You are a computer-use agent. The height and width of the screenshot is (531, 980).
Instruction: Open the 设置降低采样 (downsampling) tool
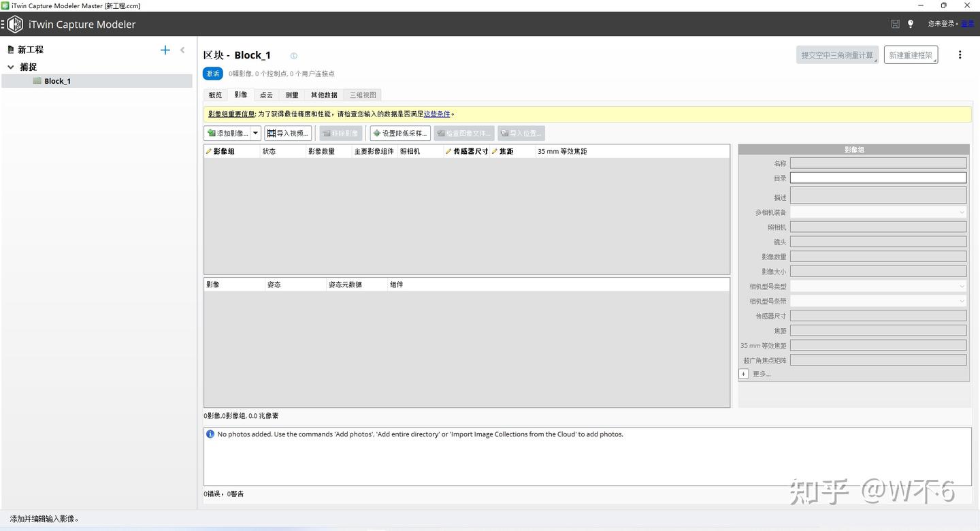tap(399, 133)
